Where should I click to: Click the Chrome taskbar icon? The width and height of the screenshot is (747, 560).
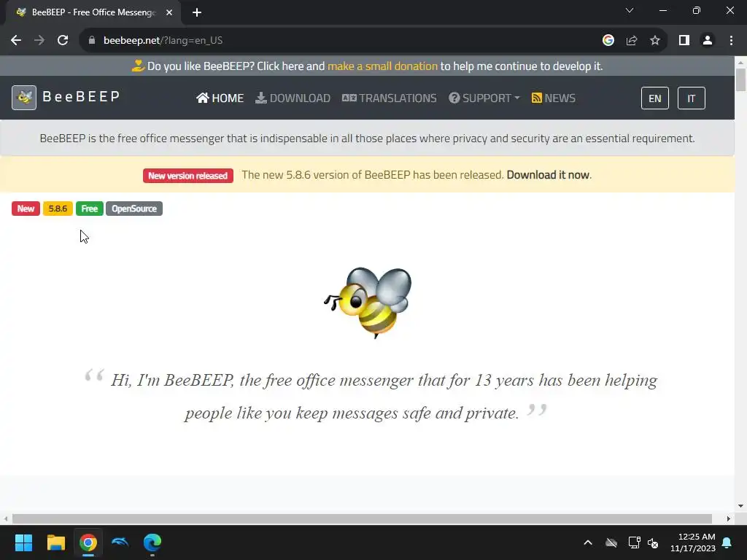click(88, 542)
